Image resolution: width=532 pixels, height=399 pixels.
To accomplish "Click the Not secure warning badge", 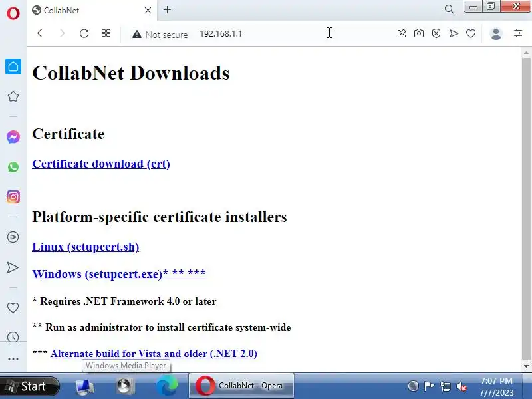I will click(x=160, y=34).
